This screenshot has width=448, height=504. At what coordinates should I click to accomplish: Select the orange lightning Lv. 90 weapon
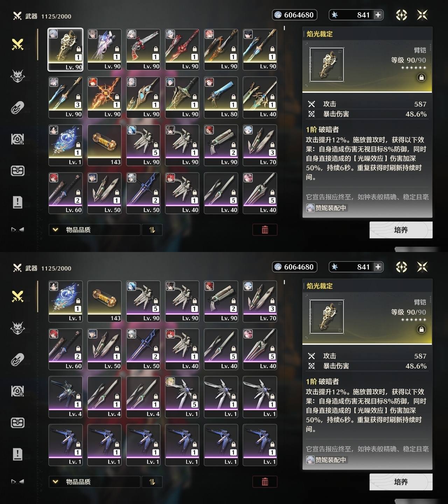pyautogui.click(x=104, y=97)
